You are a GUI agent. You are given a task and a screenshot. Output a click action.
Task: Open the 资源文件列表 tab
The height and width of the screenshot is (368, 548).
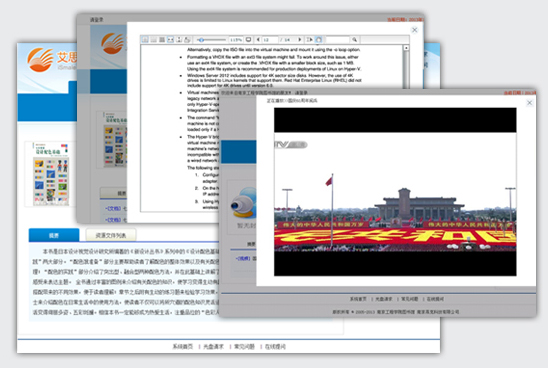pos(111,235)
